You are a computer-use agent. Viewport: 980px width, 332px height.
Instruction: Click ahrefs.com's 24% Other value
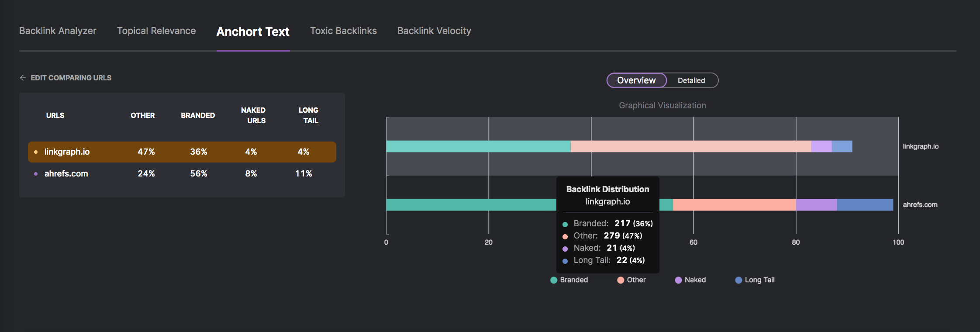146,173
